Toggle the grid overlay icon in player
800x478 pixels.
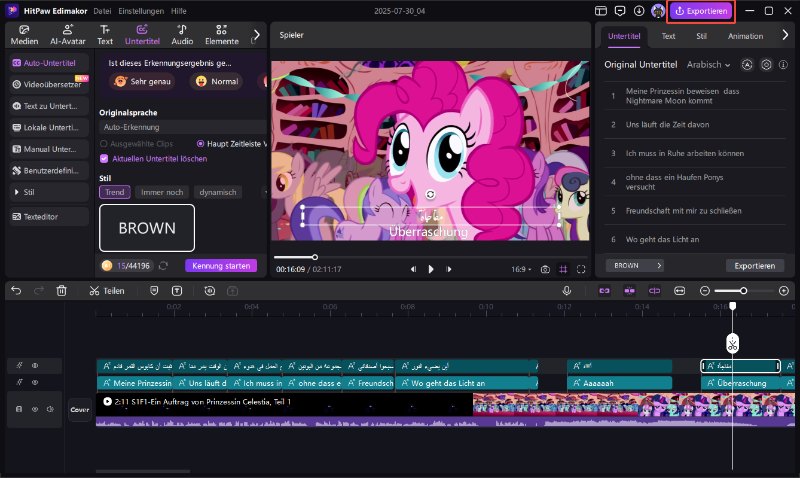tap(563, 269)
